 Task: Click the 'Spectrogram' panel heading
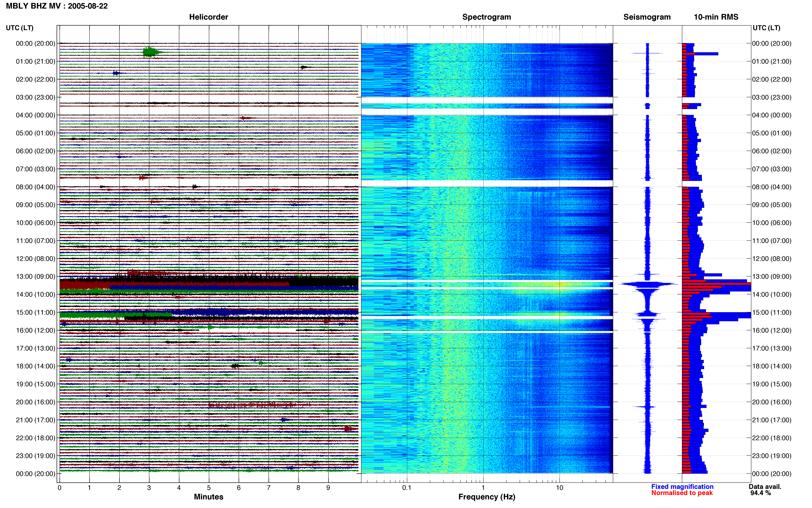click(x=487, y=17)
